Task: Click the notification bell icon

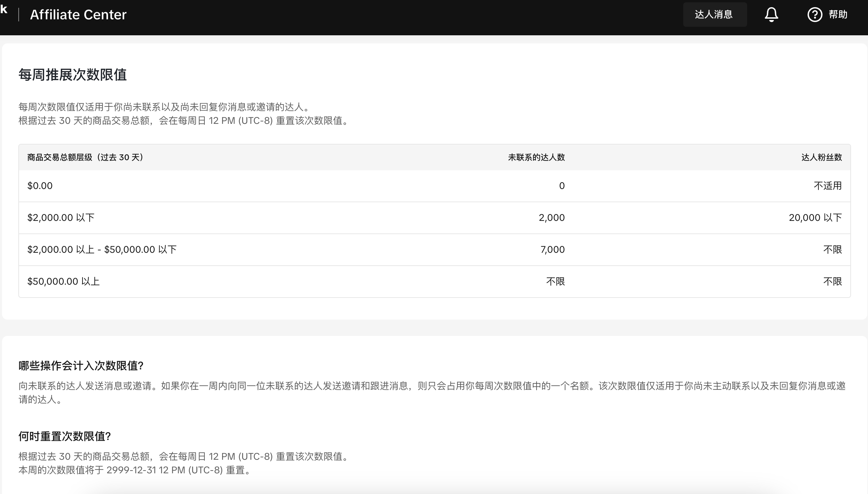Action: (771, 15)
